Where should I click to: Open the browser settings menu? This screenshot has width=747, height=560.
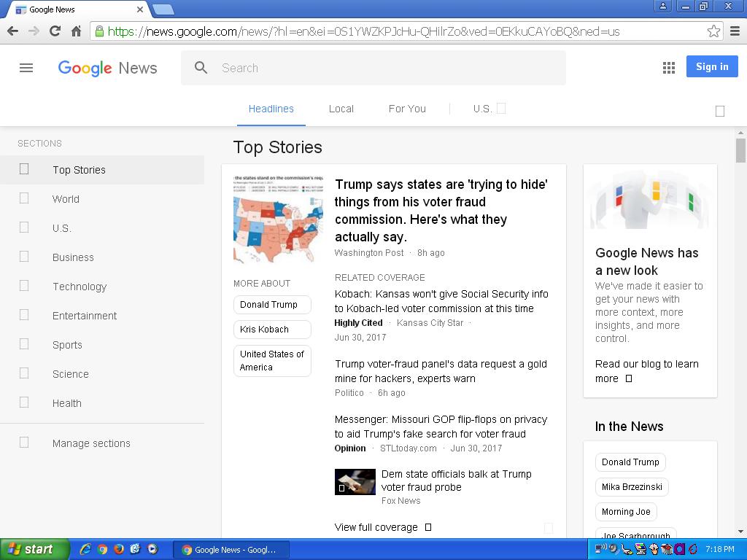735,32
